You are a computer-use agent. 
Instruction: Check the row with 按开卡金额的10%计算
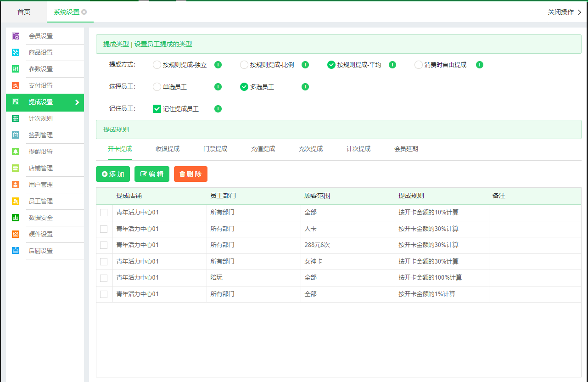(104, 213)
